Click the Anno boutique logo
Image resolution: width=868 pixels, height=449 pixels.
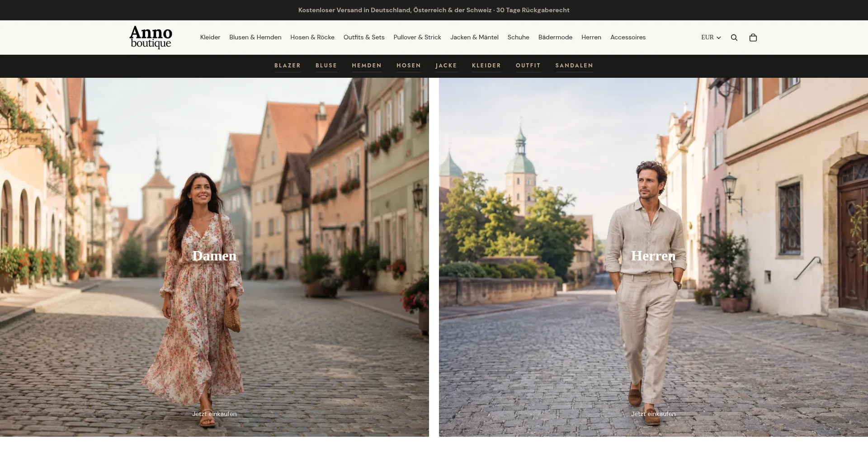pyautogui.click(x=151, y=37)
